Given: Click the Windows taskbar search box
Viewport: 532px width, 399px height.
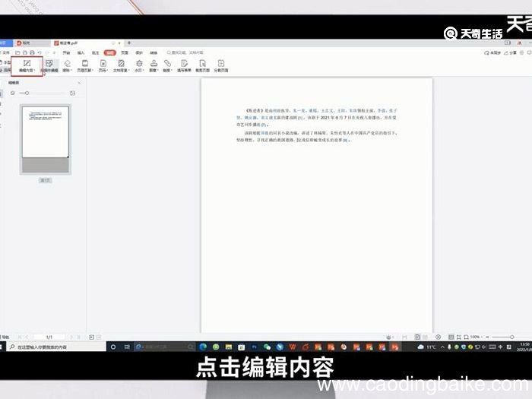Looking at the screenshot, I should coord(56,347).
